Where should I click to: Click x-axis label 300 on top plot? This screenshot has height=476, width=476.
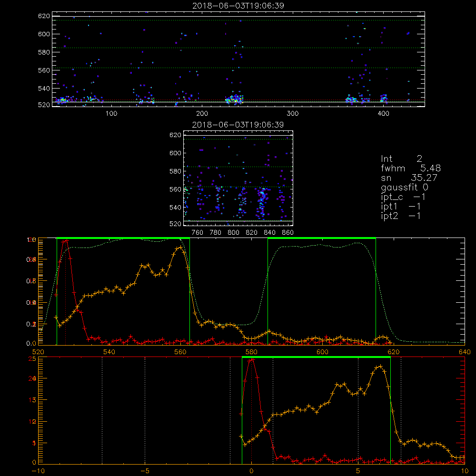click(293, 114)
